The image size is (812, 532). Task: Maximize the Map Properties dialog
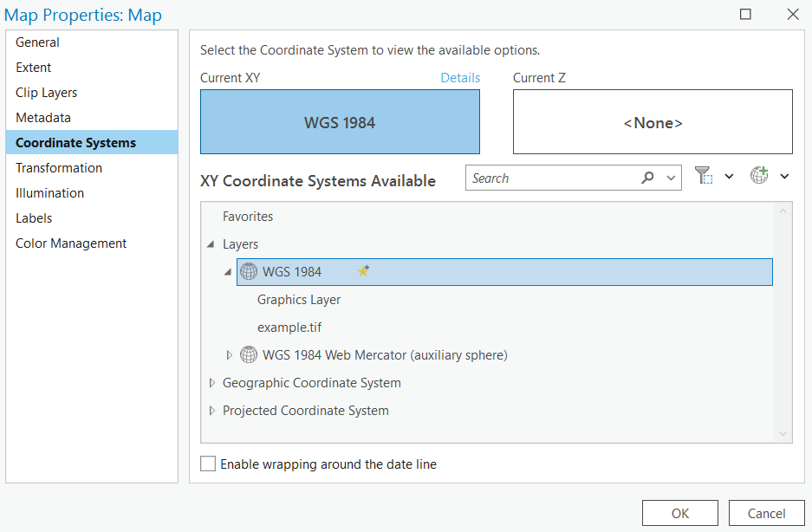(x=745, y=15)
